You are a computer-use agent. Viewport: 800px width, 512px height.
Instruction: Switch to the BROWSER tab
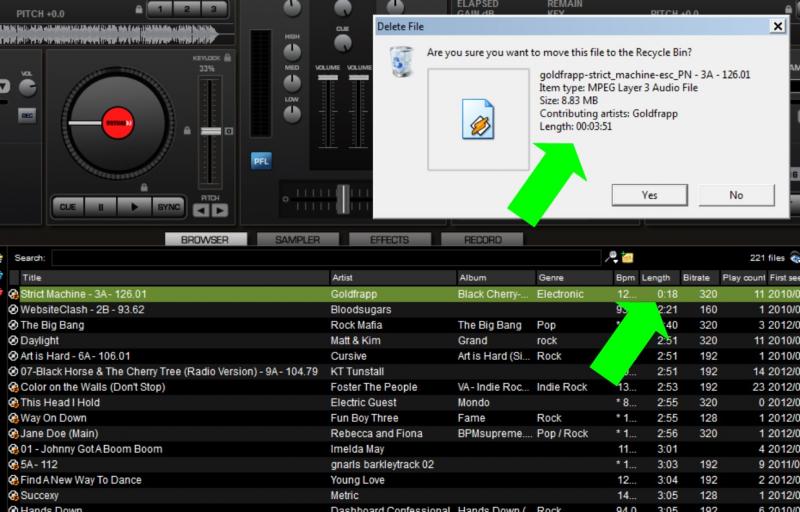(206, 240)
